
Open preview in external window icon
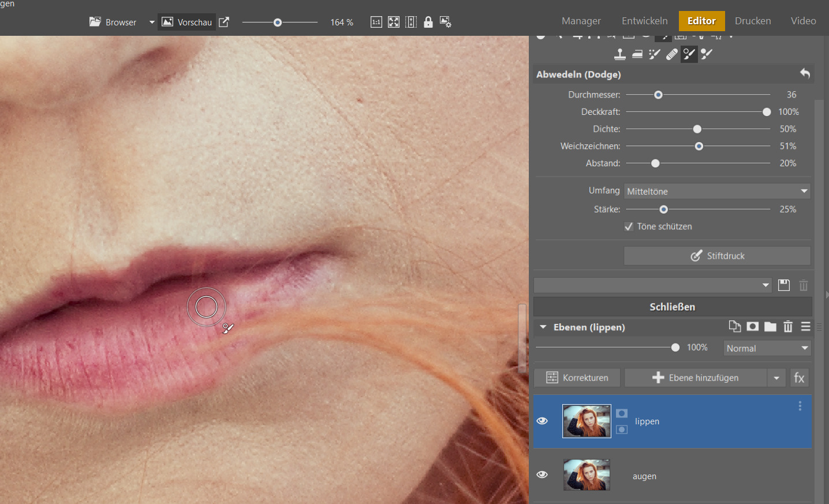click(x=224, y=22)
